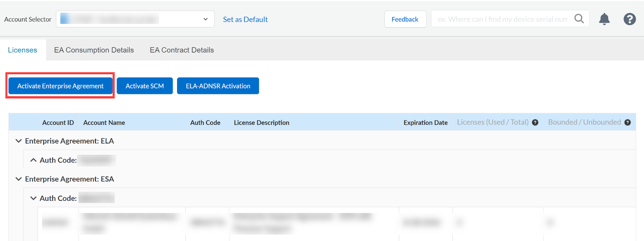Click the Bounded/Unbounded info icon
Viewport: 644px width, 241px height.
coord(627,123)
